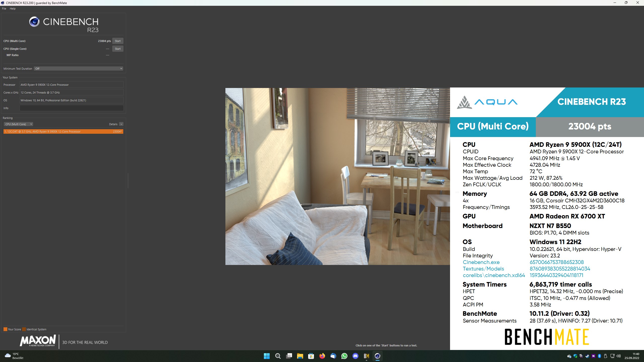Screen dimensions: 644x362
Task: Open the clock showing 11:40
Action: click(632, 356)
